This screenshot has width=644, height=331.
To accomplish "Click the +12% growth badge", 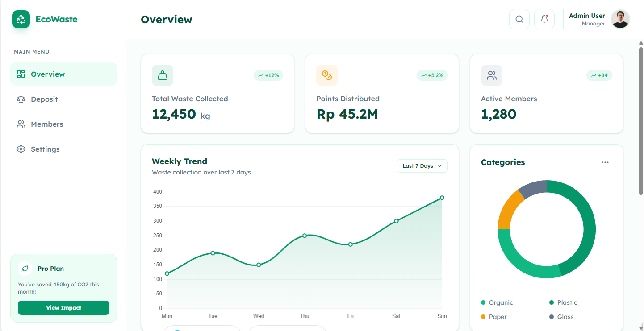I will click(268, 75).
